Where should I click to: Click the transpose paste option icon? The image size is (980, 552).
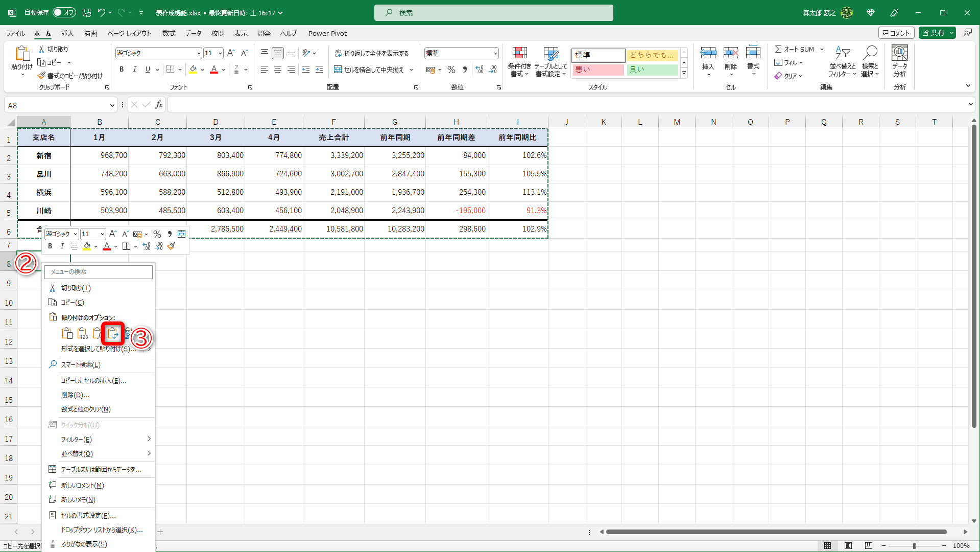[x=113, y=334]
